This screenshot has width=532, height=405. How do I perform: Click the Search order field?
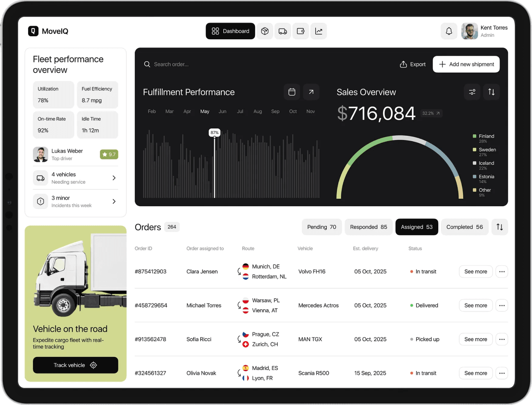[x=171, y=64]
